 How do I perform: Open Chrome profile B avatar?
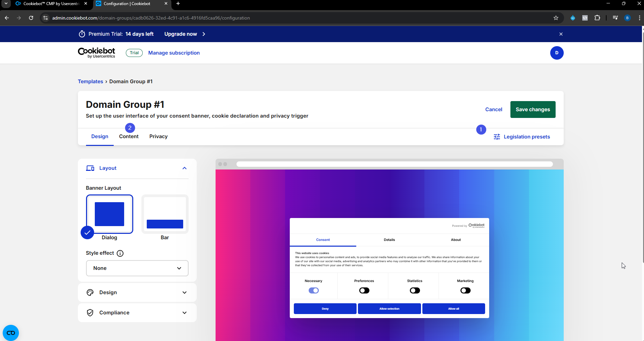[627, 18]
